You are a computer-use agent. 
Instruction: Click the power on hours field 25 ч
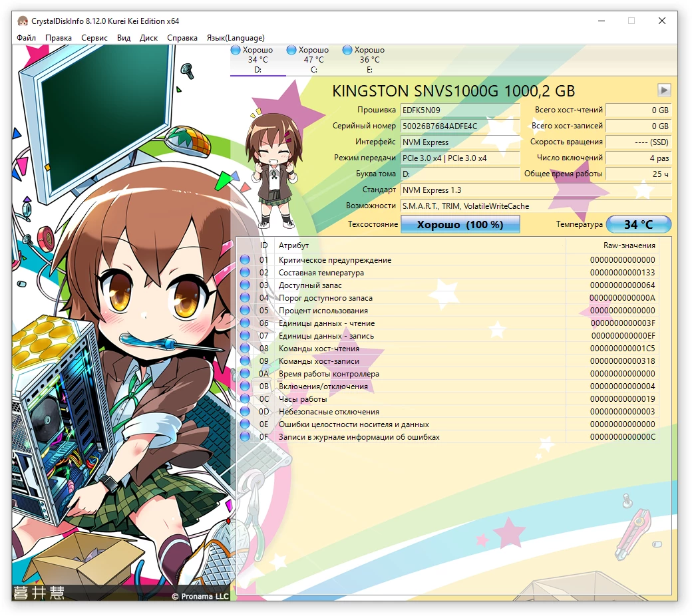tap(639, 174)
